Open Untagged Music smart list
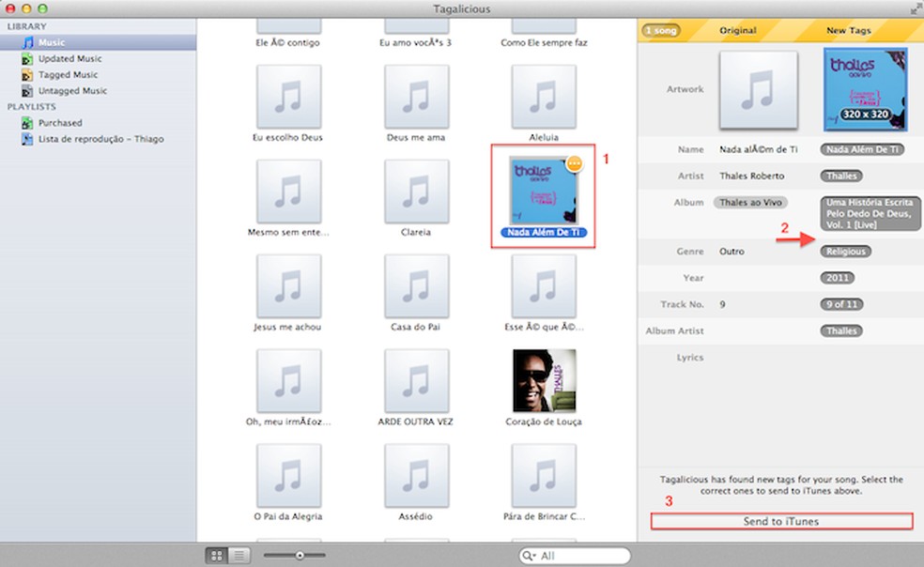 [72, 91]
